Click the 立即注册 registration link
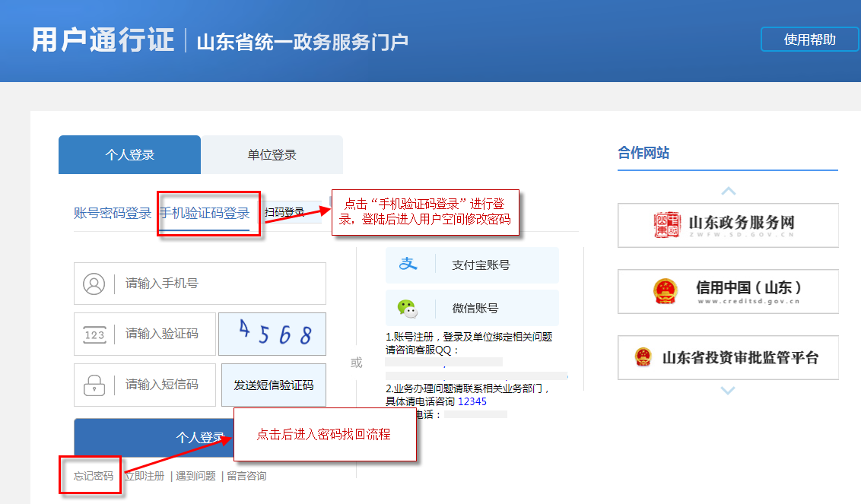Screen dimensions: 861x504 [145, 475]
